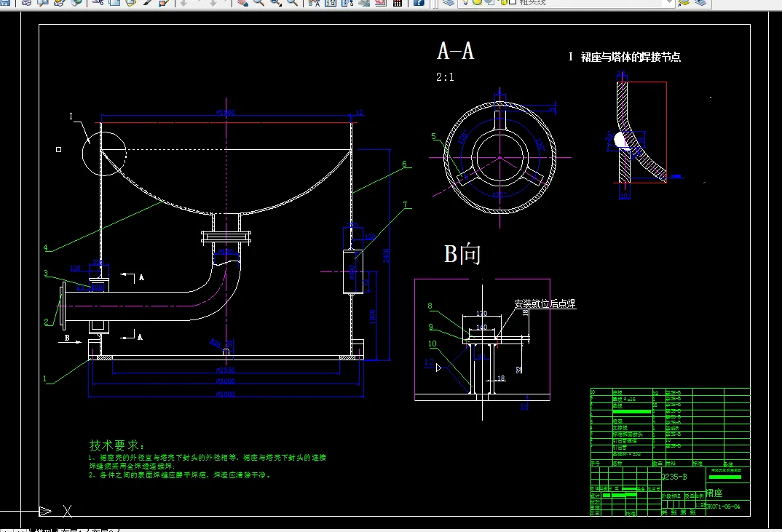Open the QuickCalc calculator icon
The height and width of the screenshot is (532, 782).
[x=398, y=2]
